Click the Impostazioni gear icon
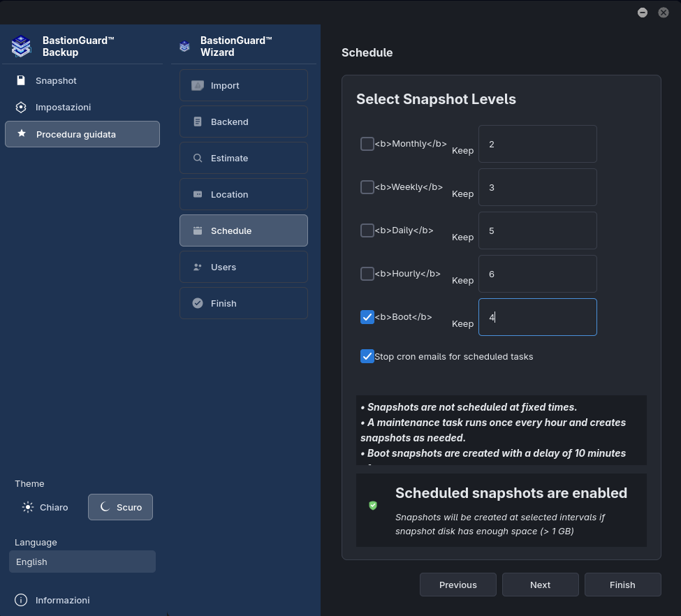Image resolution: width=681 pixels, height=616 pixels. point(21,108)
